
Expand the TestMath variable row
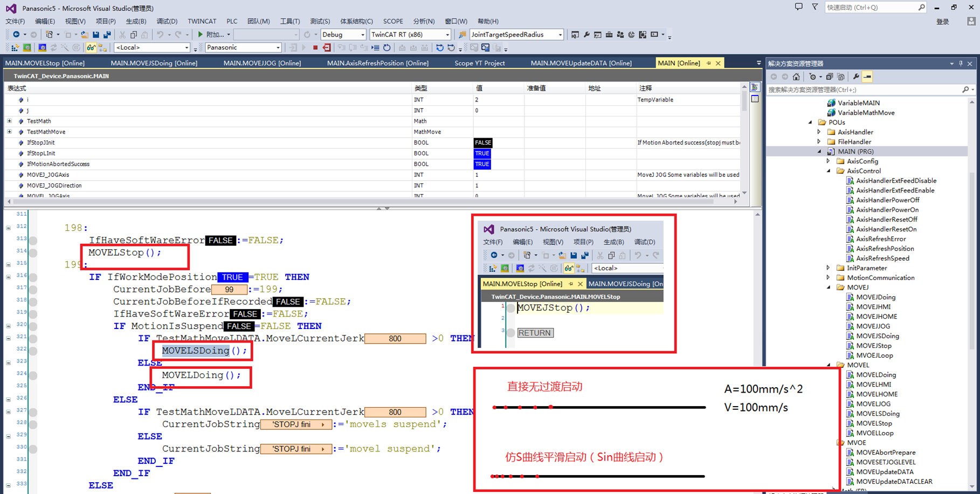coord(9,121)
